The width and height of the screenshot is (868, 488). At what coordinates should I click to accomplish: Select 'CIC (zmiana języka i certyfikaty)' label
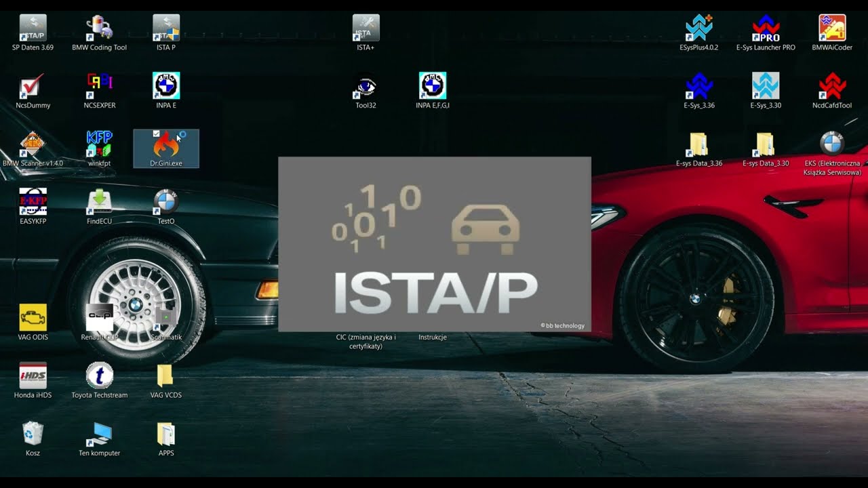click(366, 342)
